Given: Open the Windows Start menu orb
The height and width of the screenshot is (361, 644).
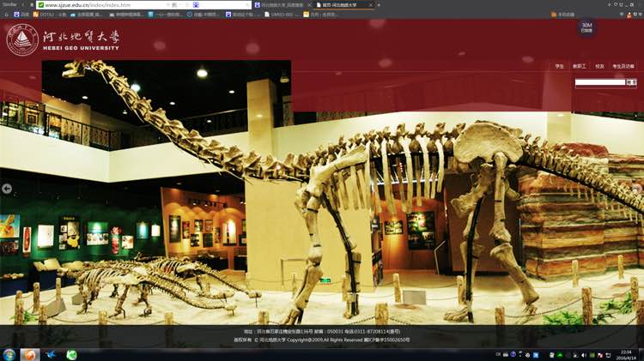Looking at the screenshot, I should (x=9, y=354).
